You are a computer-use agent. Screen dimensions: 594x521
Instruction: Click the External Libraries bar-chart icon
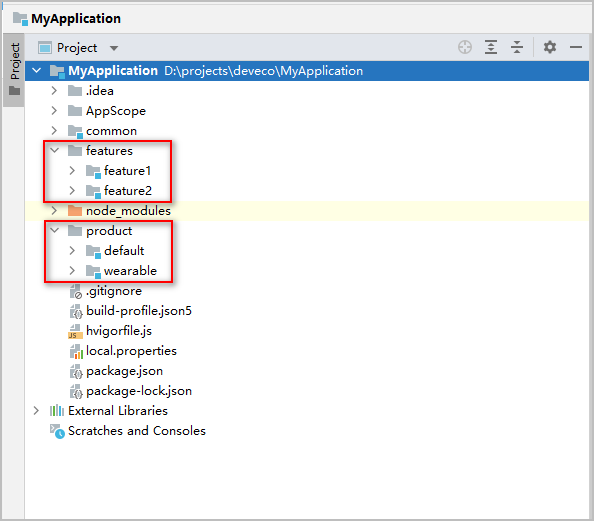click(57, 411)
